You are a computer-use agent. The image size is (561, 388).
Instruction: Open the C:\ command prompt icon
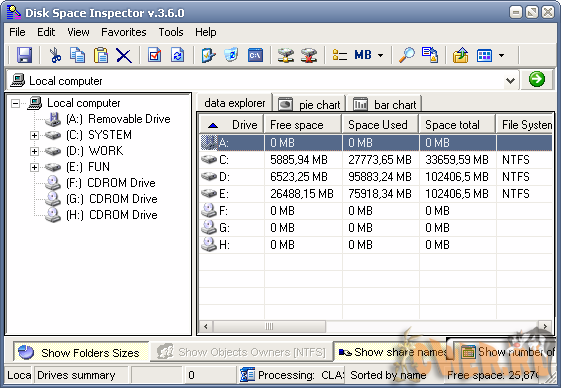pyautogui.click(x=255, y=55)
